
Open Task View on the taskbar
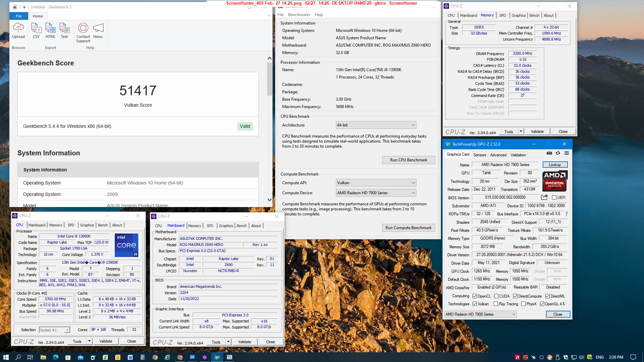point(30,357)
